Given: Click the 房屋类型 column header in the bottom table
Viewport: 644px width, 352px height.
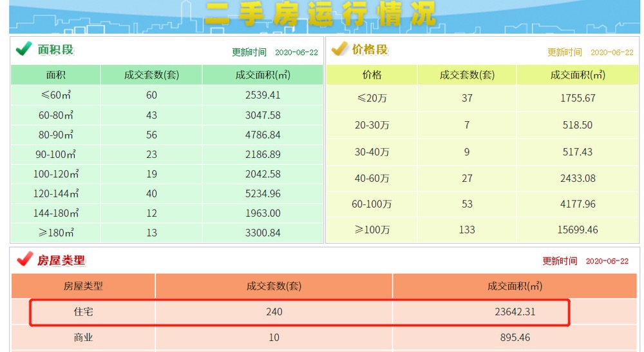Looking at the screenshot, I should click(x=83, y=286).
